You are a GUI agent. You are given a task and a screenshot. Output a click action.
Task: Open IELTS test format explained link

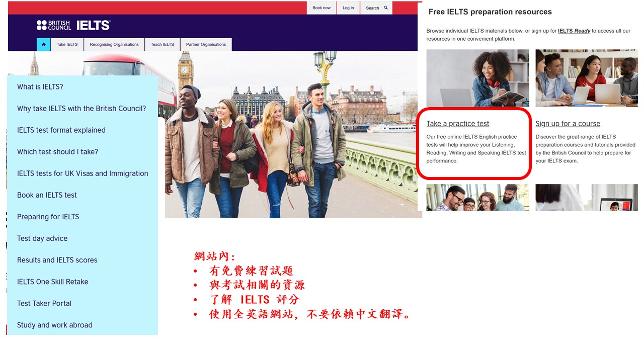click(61, 130)
